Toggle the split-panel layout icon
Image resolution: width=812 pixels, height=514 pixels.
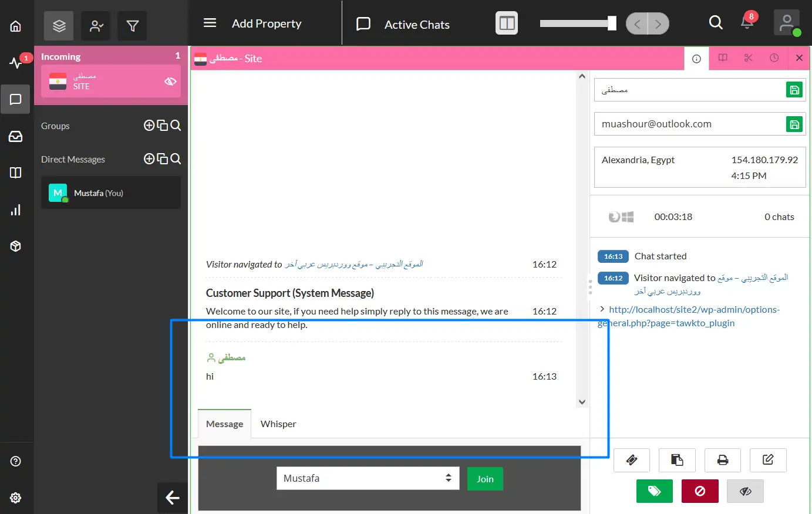(507, 23)
